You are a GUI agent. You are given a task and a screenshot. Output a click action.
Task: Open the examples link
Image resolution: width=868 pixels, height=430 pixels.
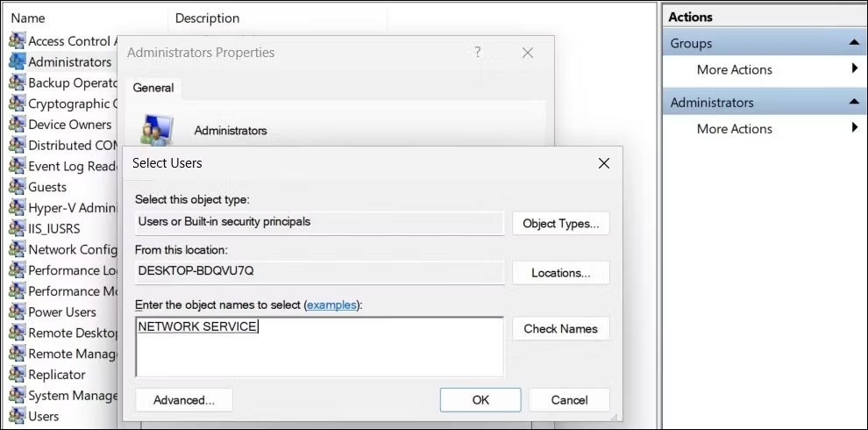(331, 305)
